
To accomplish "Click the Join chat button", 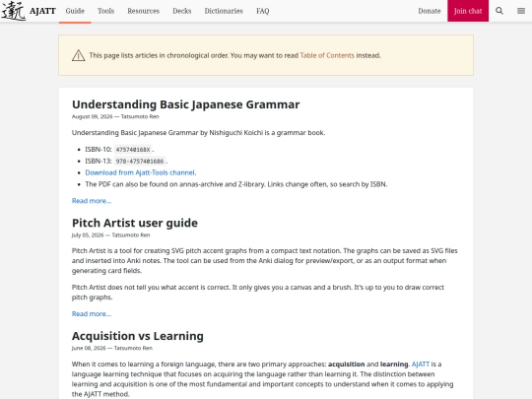I will pos(468,11).
